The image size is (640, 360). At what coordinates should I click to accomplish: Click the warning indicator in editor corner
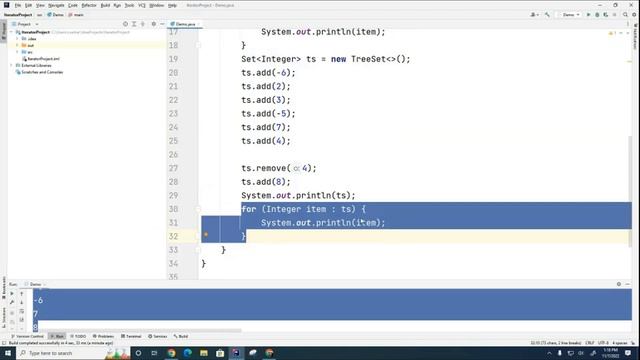pyautogui.click(x=612, y=33)
